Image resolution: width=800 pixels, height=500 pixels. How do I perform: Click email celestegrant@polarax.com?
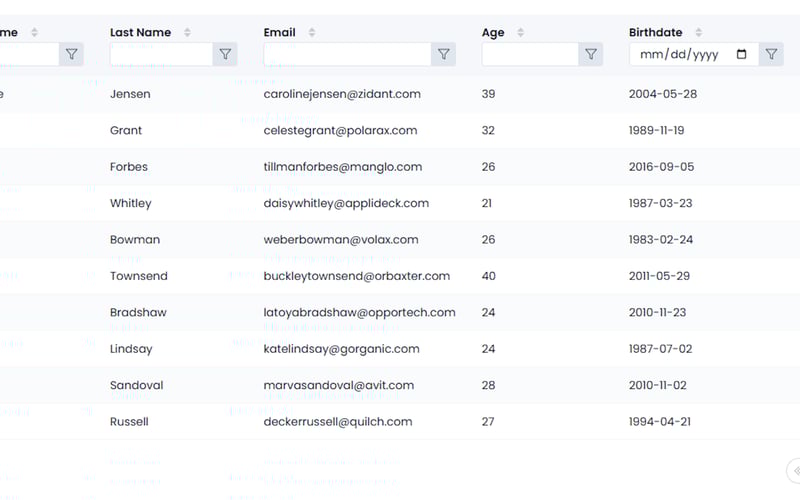340,130
